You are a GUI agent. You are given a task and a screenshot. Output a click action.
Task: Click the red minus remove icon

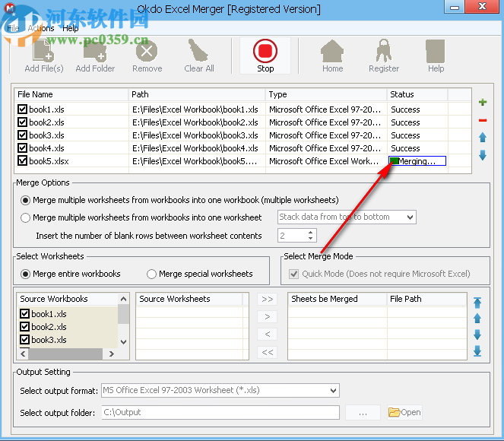pos(483,120)
